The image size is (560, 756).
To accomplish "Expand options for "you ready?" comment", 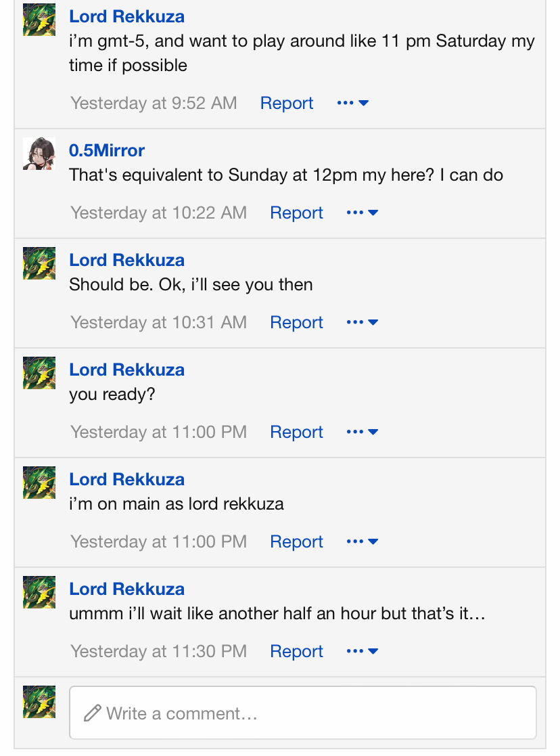I will point(362,432).
